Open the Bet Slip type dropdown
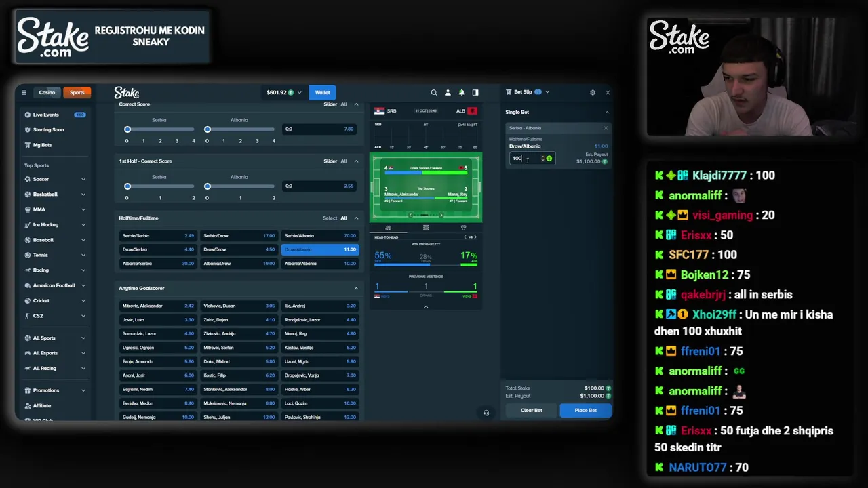The height and width of the screenshot is (488, 868). click(x=547, y=92)
